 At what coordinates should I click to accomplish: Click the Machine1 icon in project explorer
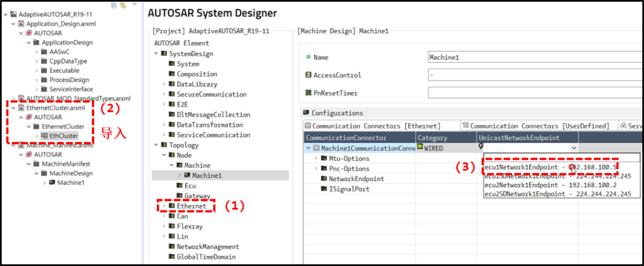coord(52,183)
